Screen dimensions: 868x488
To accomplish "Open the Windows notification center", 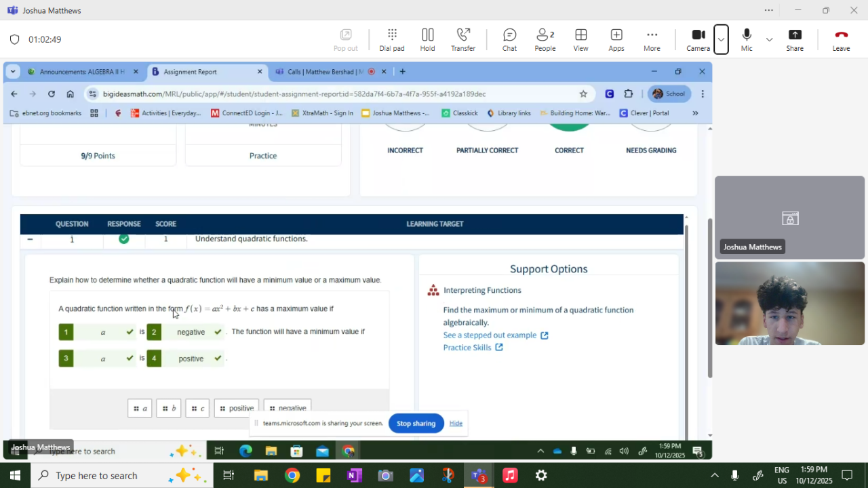I will tap(847, 475).
